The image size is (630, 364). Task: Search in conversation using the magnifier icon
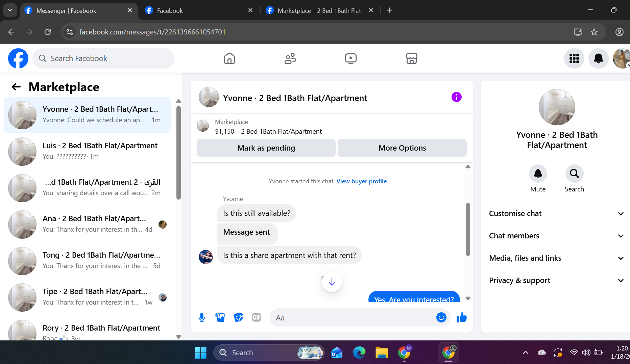(574, 174)
